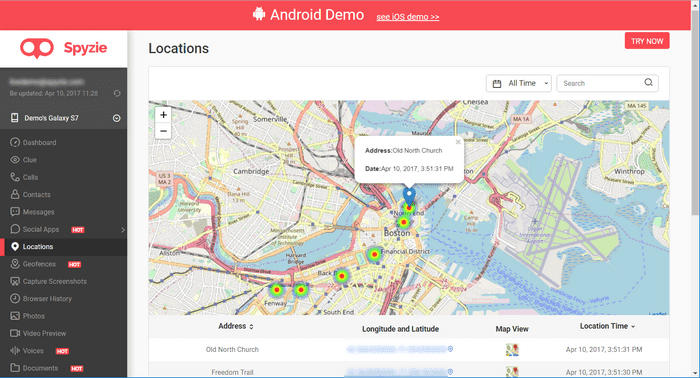The height and width of the screenshot is (378, 700).
Task: Click the Photos picture icon
Action: point(15,316)
